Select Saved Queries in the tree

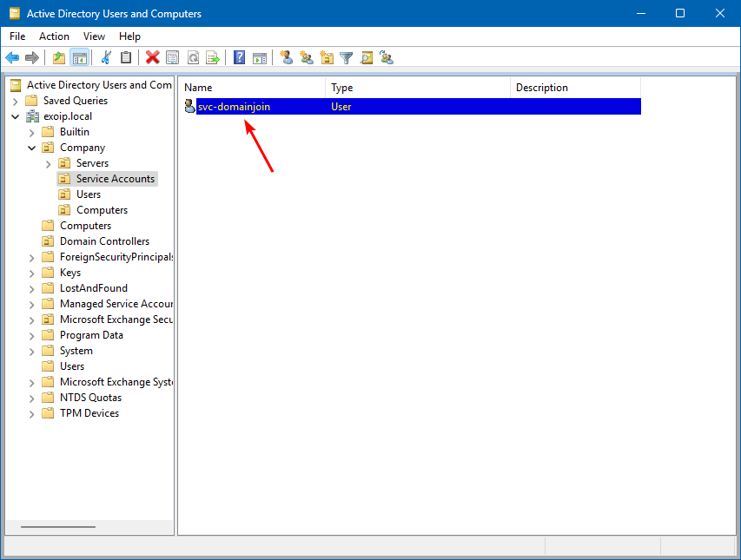tap(75, 101)
